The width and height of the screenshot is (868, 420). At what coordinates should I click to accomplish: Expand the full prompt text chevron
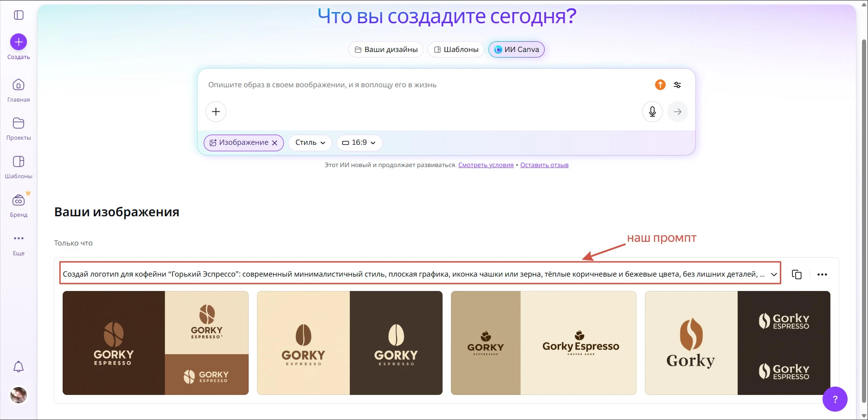(x=774, y=274)
